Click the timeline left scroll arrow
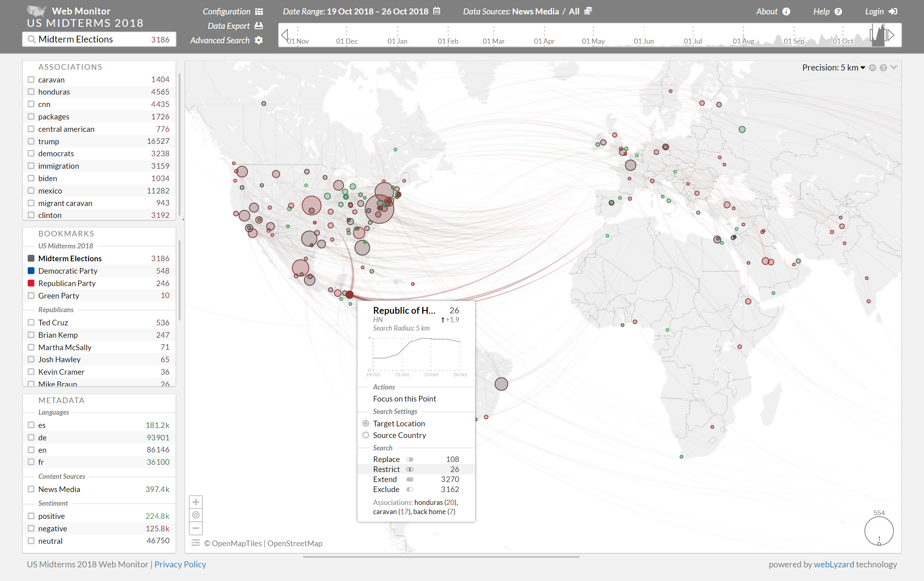This screenshot has height=581, width=924. (x=284, y=35)
